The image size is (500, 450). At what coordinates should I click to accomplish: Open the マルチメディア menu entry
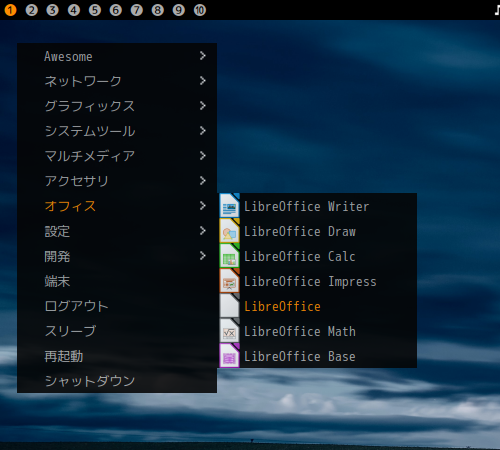click(117, 156)
